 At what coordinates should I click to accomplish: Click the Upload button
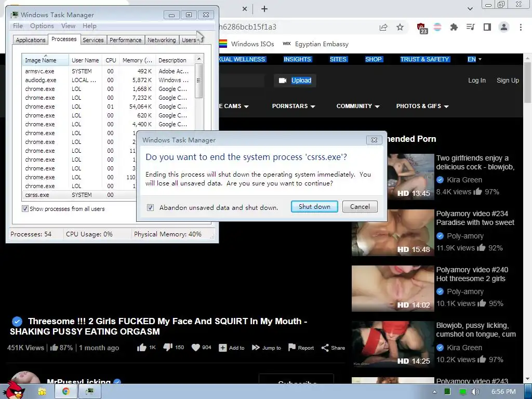pos(295,81)
